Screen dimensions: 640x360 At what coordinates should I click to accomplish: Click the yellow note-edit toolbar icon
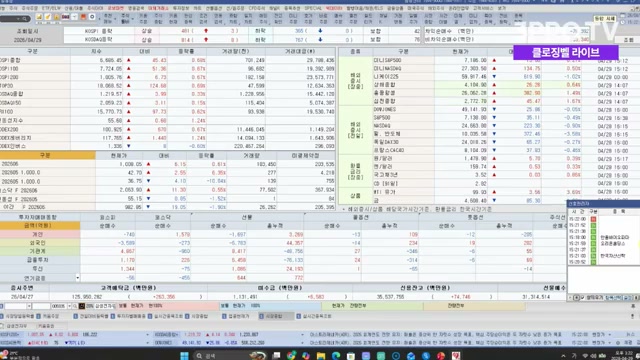click(48, 17)
